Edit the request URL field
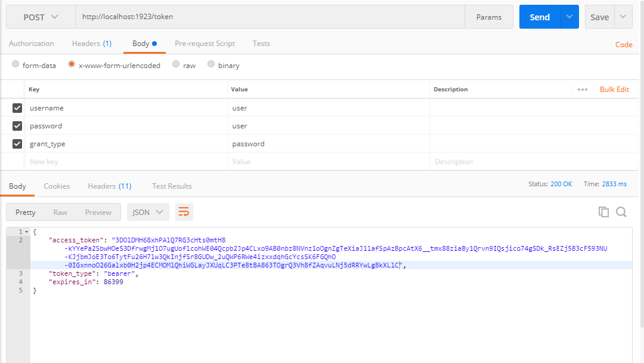The height and width of the screenshot is (363, 644). click(270, 17)
